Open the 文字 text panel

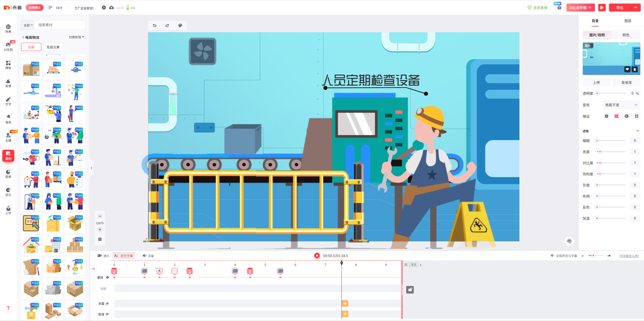point(8,101)
